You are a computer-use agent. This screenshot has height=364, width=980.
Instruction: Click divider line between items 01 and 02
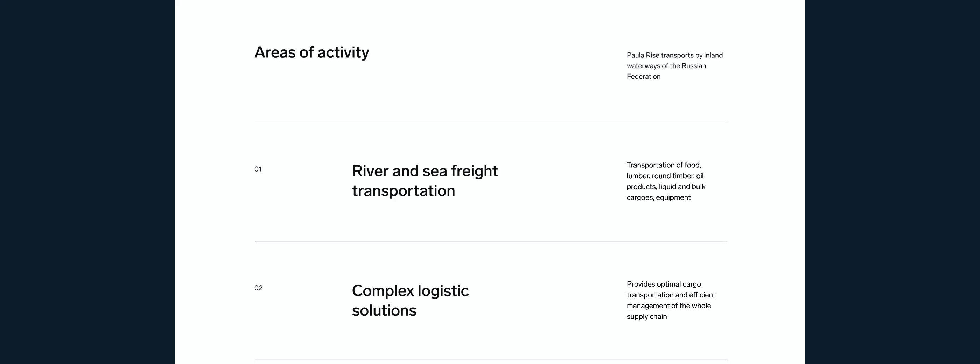(x=491, y=241)
